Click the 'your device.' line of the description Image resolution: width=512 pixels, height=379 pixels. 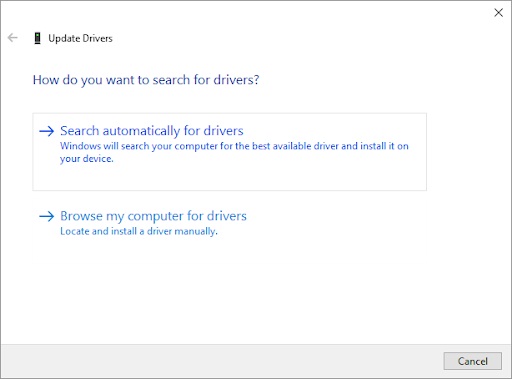click(x=87, y=159)
